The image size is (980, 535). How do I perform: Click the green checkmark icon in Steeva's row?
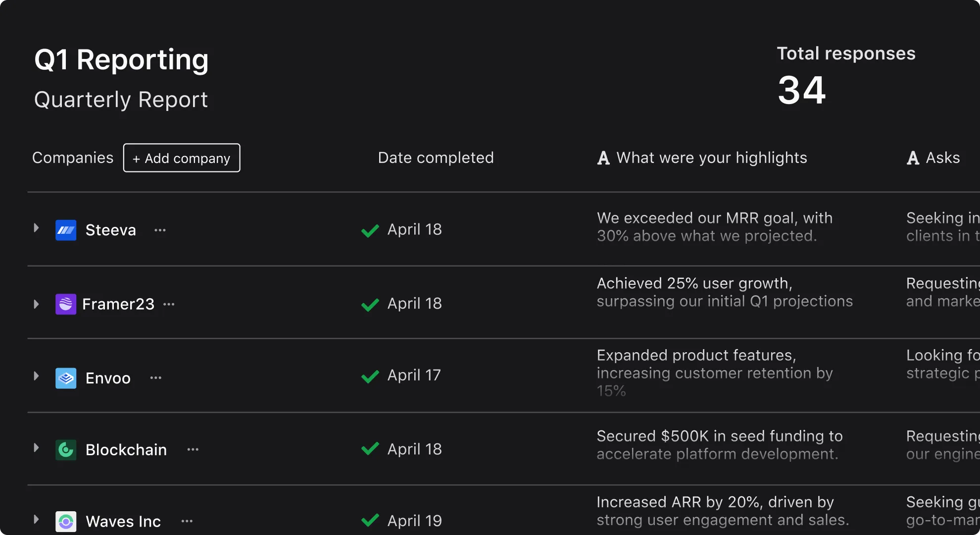click(369, 230)
